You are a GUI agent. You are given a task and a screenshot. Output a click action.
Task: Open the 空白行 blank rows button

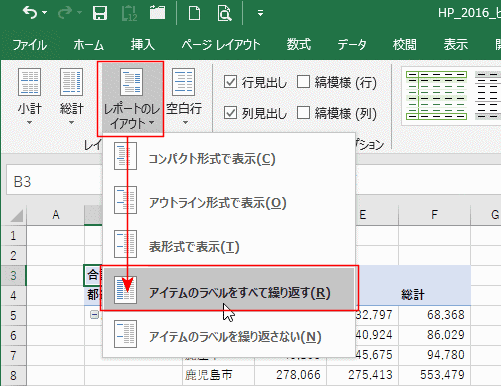click(184, 97)
